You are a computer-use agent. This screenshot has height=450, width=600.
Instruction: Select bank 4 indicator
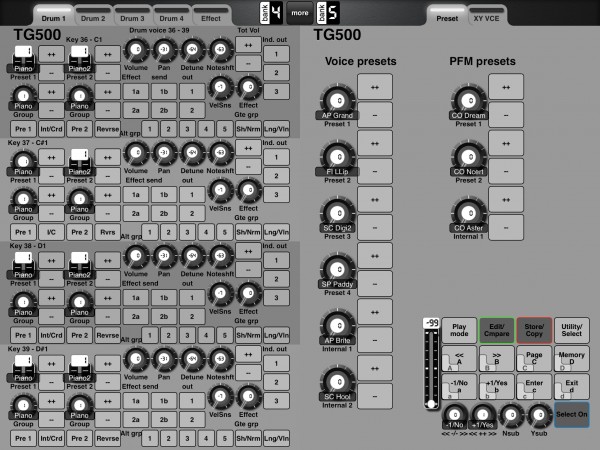tap(271, 13)
